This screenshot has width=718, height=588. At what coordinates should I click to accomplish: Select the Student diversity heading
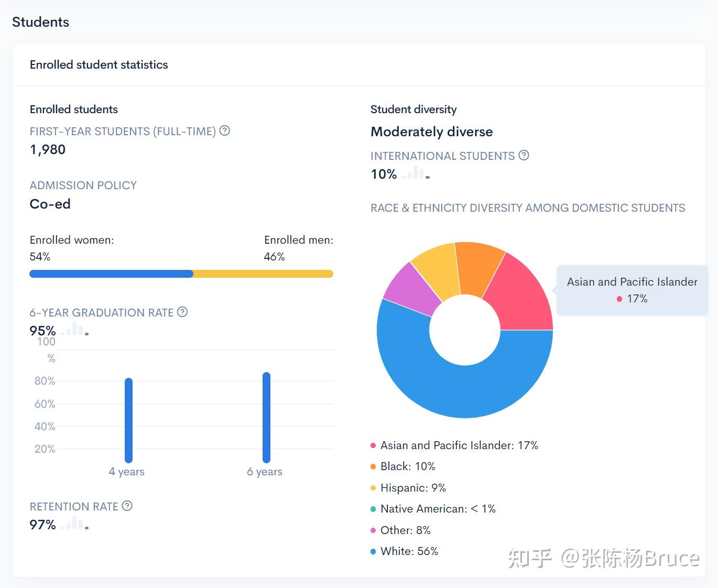click(414, 109)
